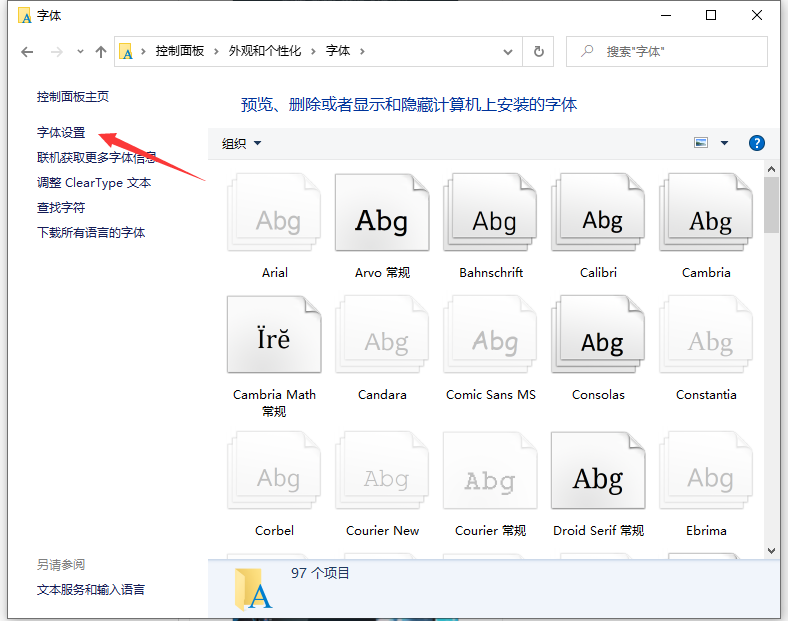This screenshot has height=621, width=788.
Task: Click the scrollbar down arrow
Action: coord(771,551)
